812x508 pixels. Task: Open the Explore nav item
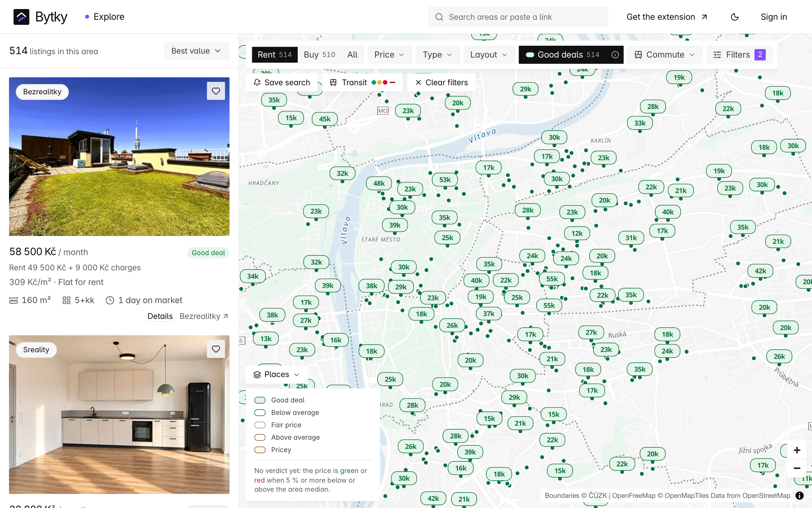105,17
